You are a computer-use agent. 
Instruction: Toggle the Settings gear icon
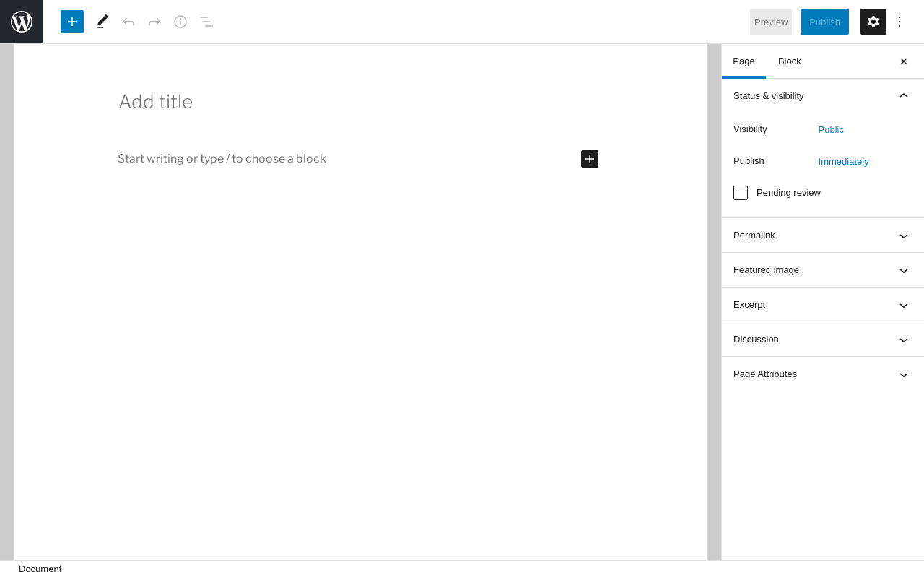tap(873, 22)
